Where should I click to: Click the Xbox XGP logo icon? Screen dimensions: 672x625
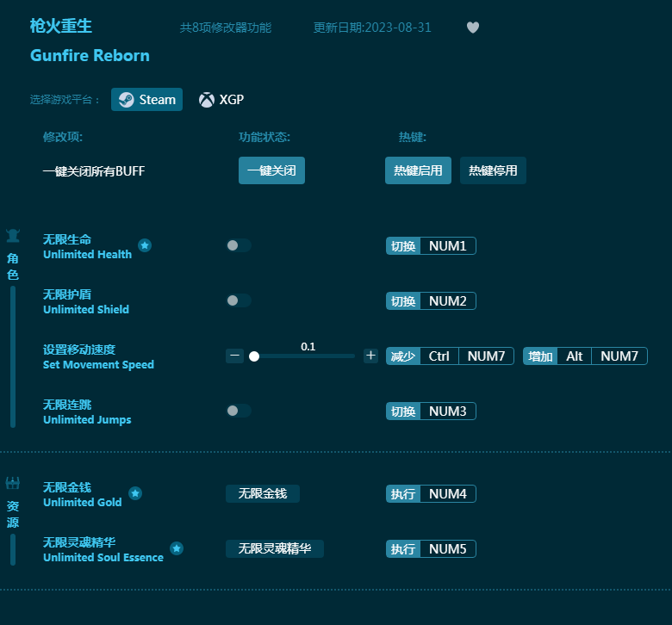206,100
